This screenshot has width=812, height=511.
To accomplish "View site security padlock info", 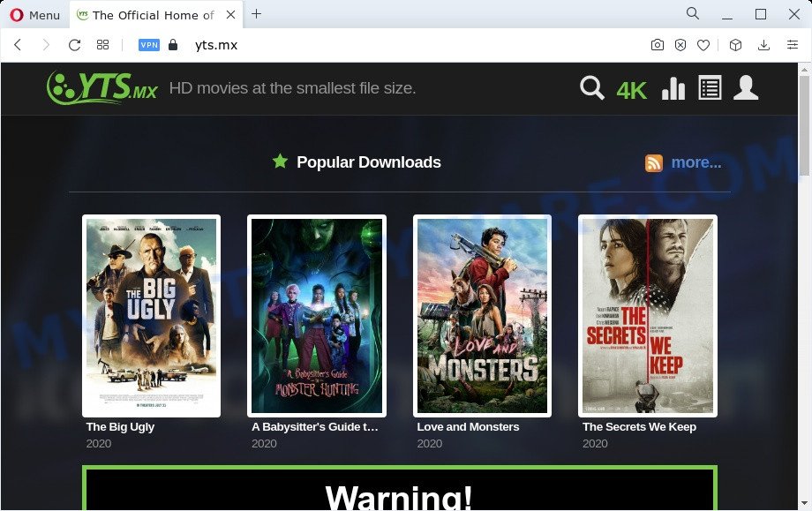I will pos(173,44).
